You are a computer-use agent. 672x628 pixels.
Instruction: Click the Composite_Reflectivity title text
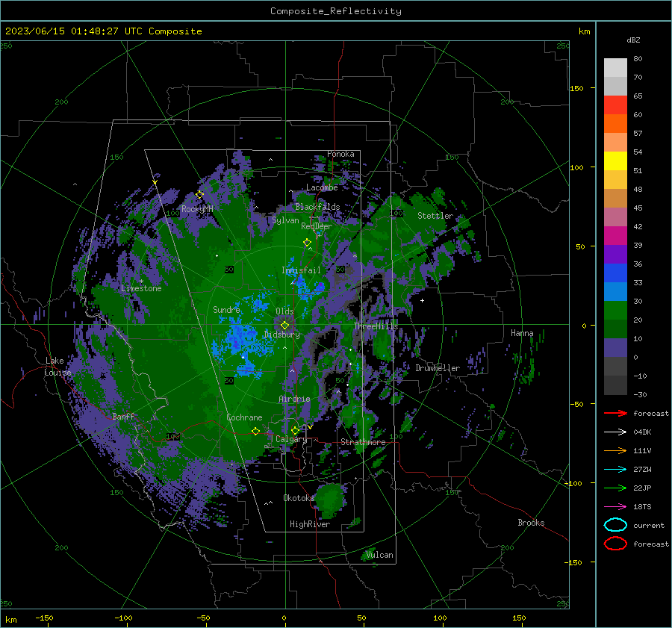click(x=336, y=11)
